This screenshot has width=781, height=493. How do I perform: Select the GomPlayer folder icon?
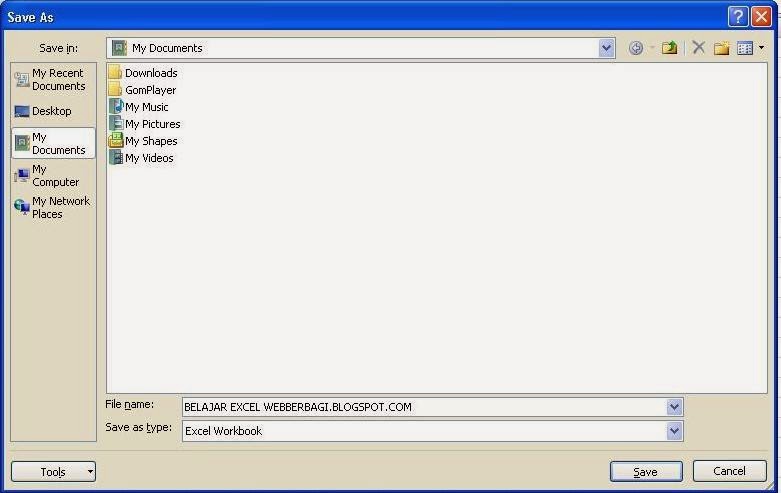115,90
